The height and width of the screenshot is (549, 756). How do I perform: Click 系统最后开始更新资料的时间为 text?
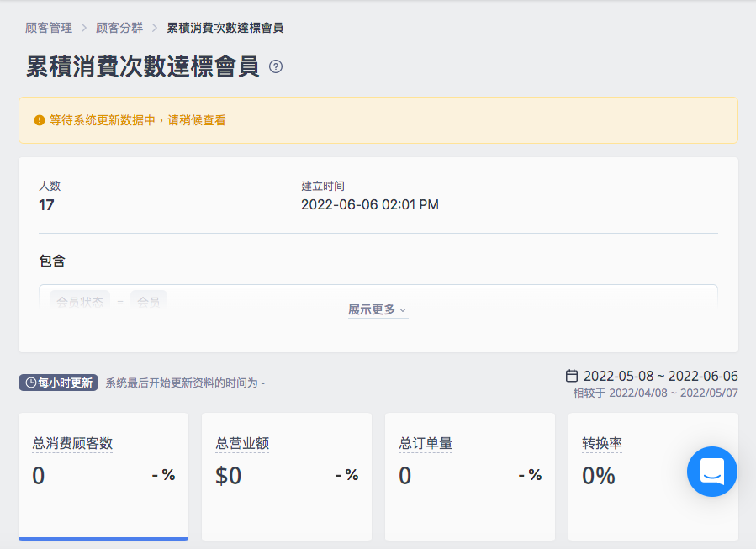pyautogui.click(x=185, y=383)
